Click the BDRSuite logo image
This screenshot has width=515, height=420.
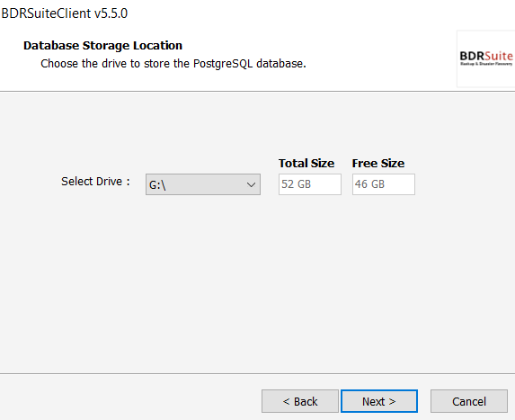[485, 58]
